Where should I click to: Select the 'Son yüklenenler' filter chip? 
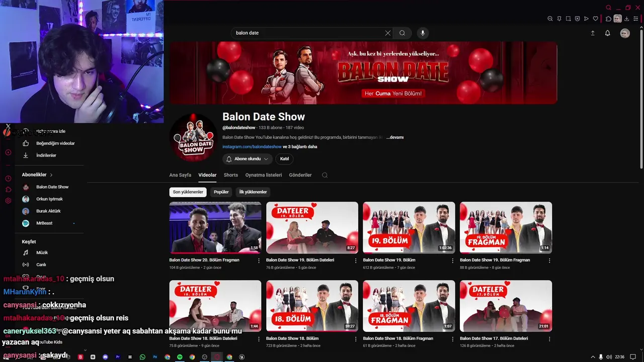(188, 192)
